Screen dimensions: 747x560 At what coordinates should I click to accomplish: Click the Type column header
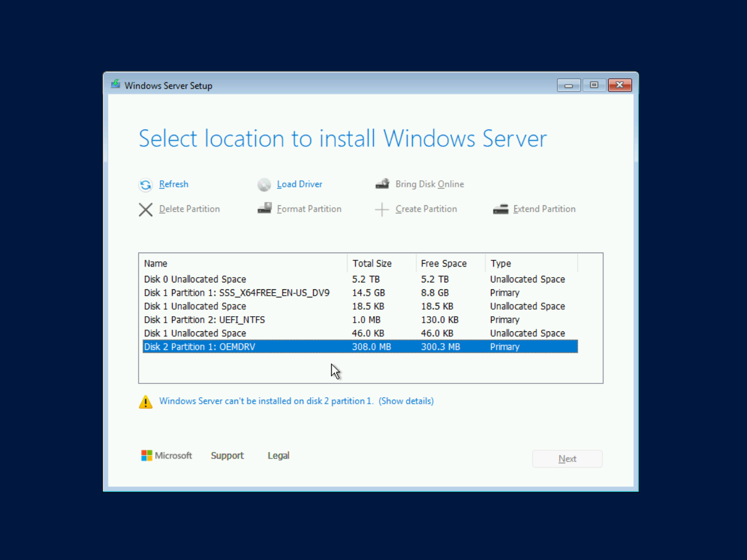pos(532,264)
